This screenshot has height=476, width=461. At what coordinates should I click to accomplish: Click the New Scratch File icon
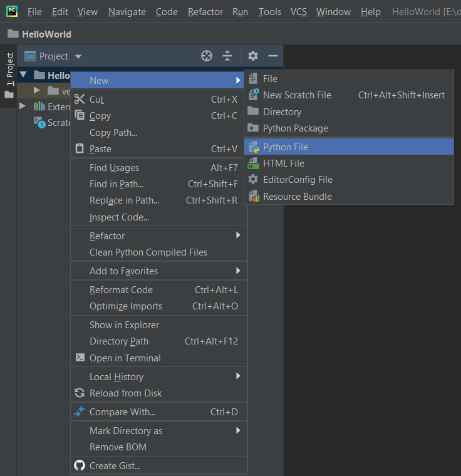[x=254, y=95]
